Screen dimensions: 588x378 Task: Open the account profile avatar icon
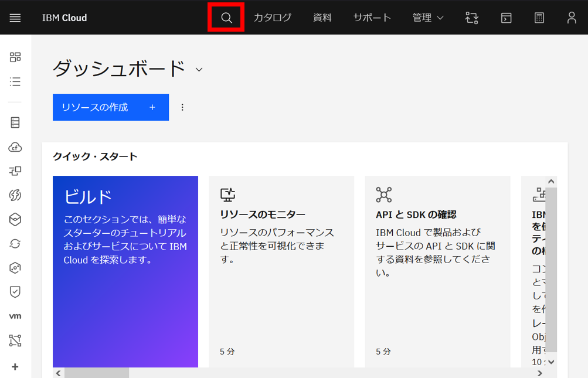(571, 17)
